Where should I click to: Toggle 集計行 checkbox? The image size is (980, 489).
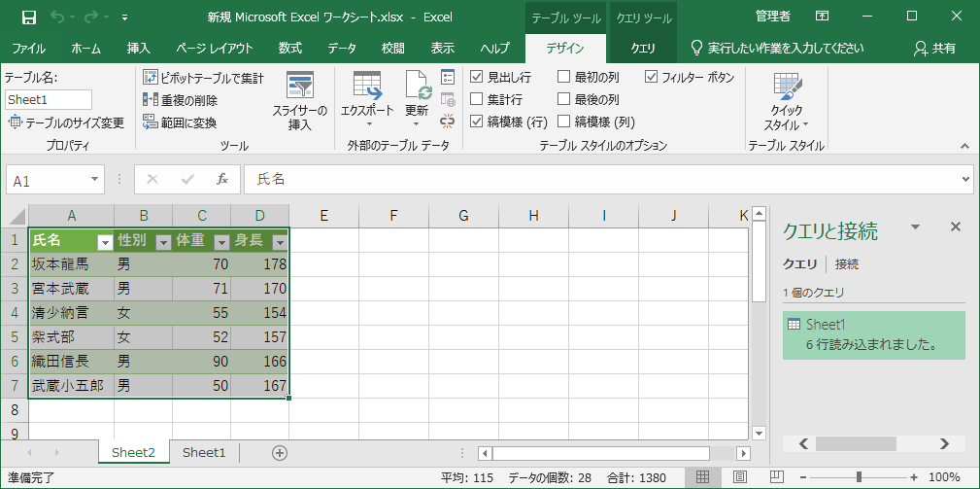pyautogui.click(x=476, y=99)
